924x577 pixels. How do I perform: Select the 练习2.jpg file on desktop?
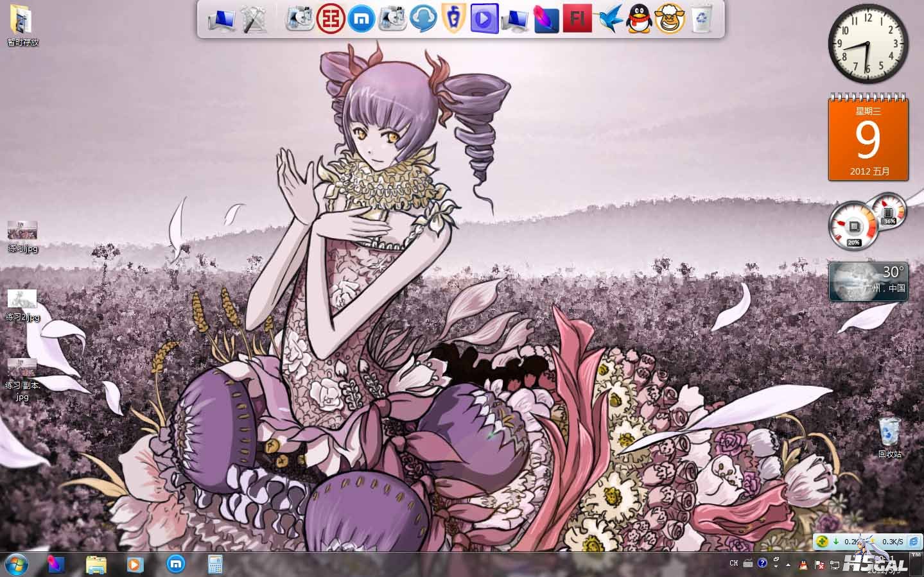tap(22, 306)
